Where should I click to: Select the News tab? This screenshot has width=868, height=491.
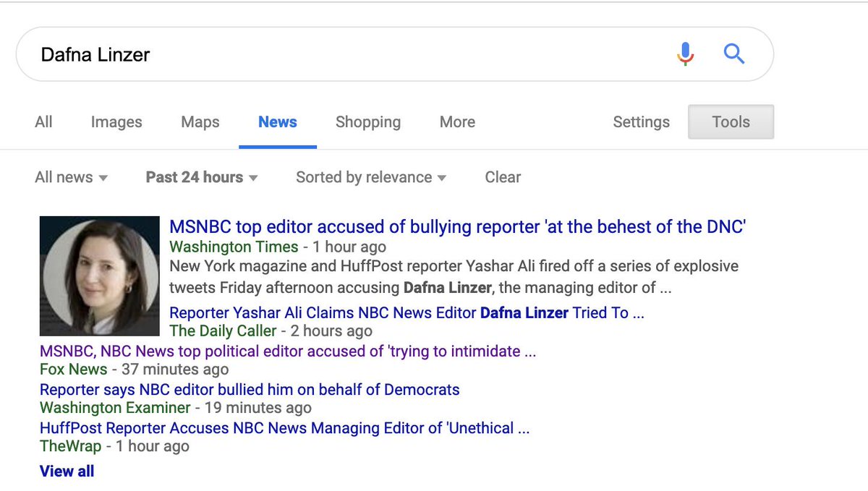[x=278, y=122]
